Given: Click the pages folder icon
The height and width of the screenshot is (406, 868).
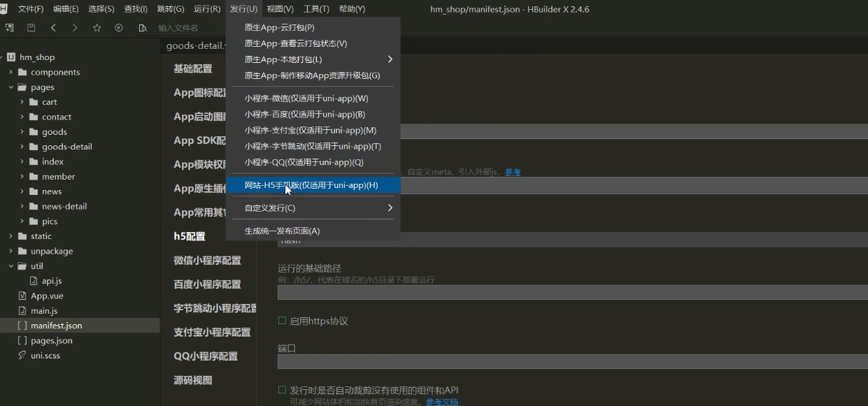Looking at the screenshot, I should (22, 87).
